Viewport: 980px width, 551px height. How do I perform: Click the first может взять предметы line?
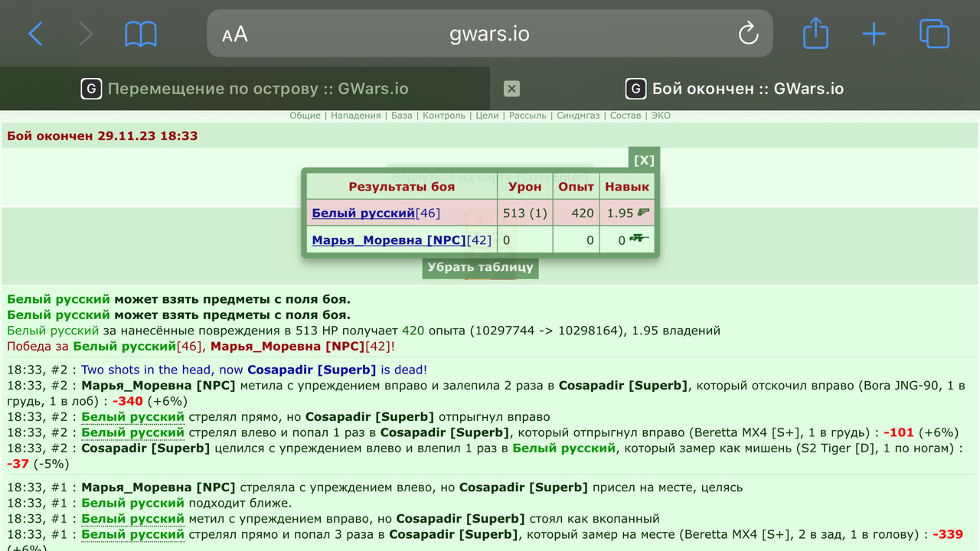(x=178, y=299)
